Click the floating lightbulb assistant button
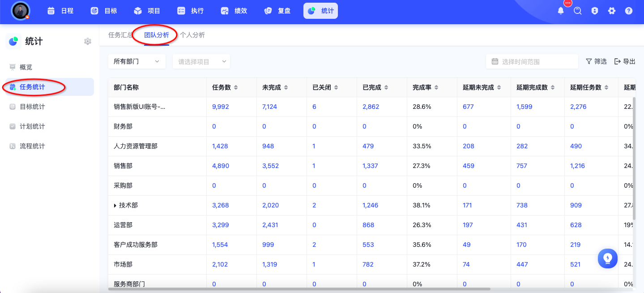644x293 pixels. [608, 258]
